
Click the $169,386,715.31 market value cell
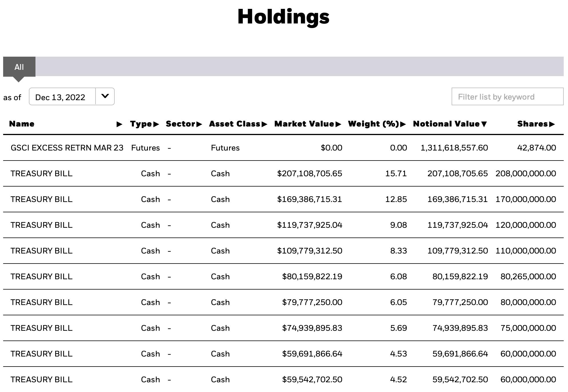pyautogui.click(x=309, y=199)
